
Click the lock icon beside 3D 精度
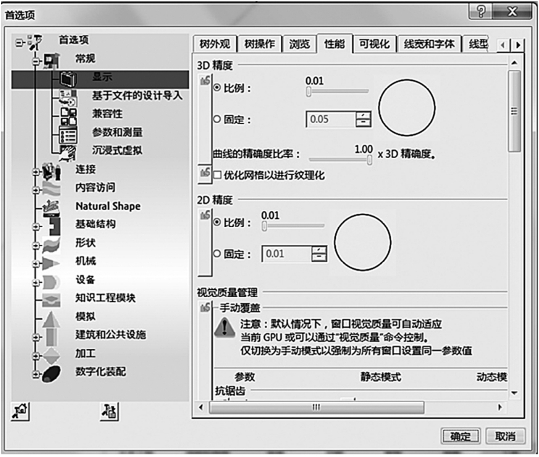(205, 80)
